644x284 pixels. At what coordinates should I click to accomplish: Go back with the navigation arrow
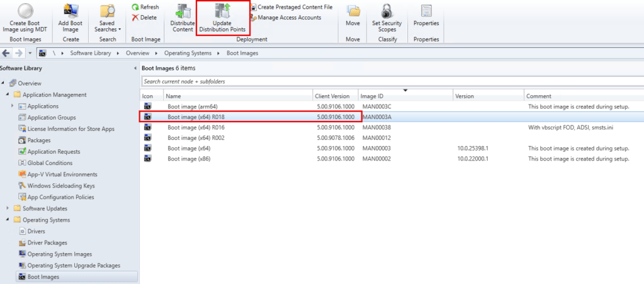tap(6, 53)
